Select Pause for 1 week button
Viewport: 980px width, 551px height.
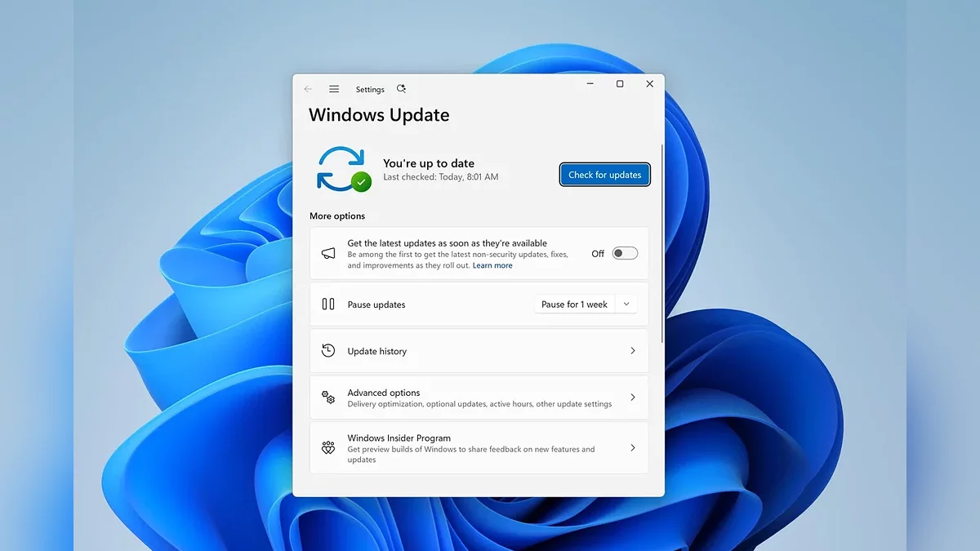click(575, 304)
